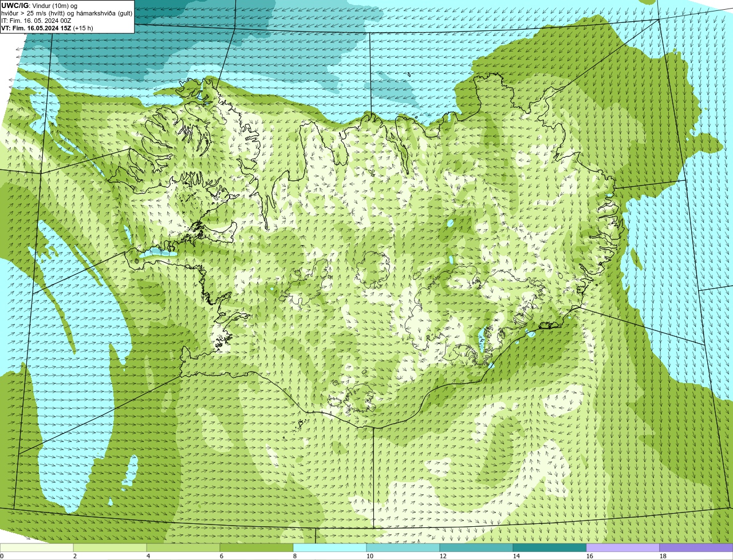
Task: Click the scale label "6"
Action: 222,556
